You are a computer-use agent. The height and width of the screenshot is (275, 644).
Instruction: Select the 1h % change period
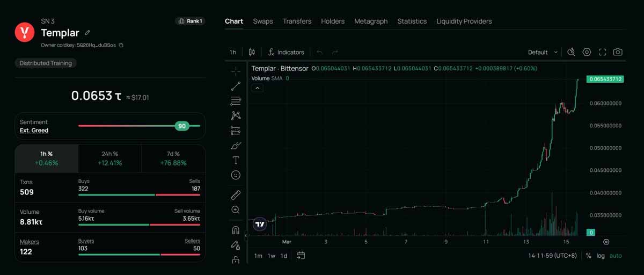point(47,158)
